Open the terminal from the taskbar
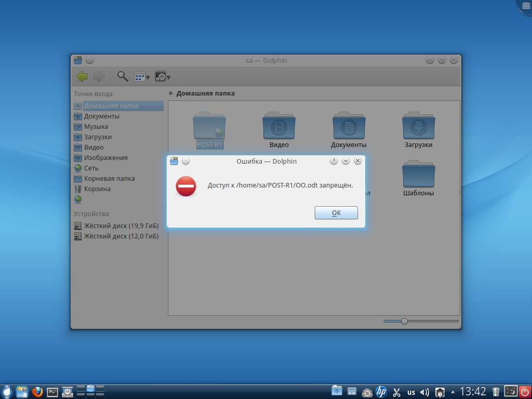 pos(52,392)
